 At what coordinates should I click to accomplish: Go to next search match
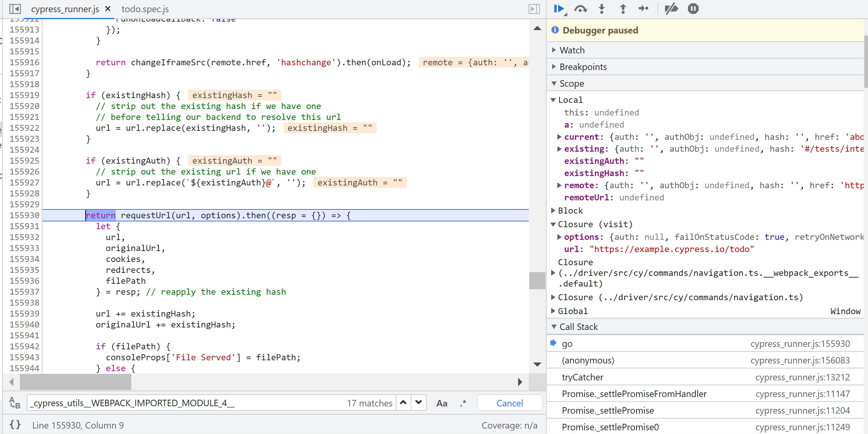point(418,403)
